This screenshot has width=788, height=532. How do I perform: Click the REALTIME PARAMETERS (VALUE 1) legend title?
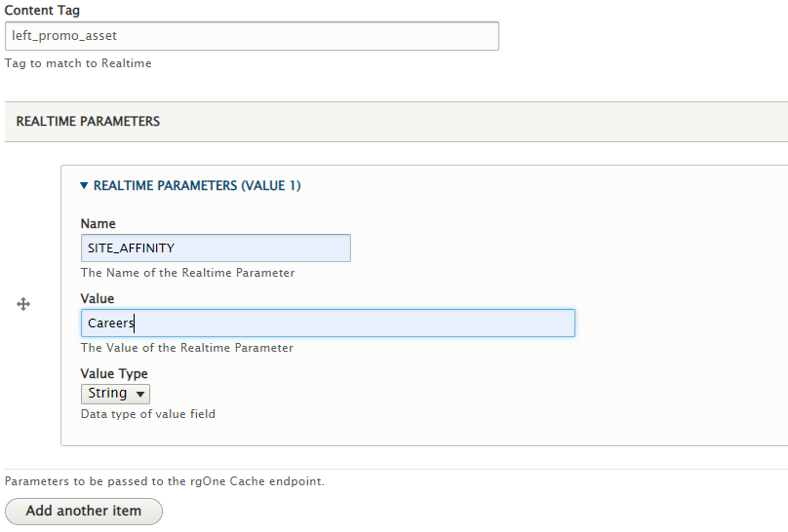pyautogui.click(x=197, y=185)
